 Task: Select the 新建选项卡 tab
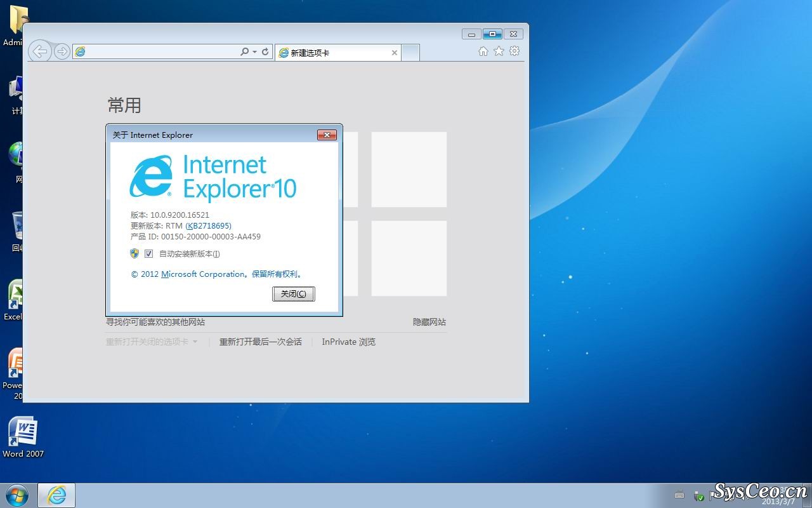tap(337, 53)
